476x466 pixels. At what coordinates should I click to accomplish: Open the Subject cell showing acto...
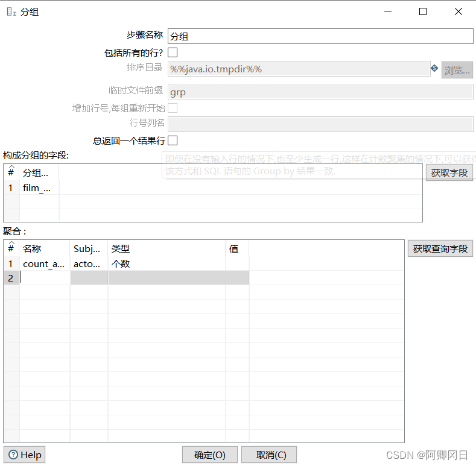coord(89,263)
